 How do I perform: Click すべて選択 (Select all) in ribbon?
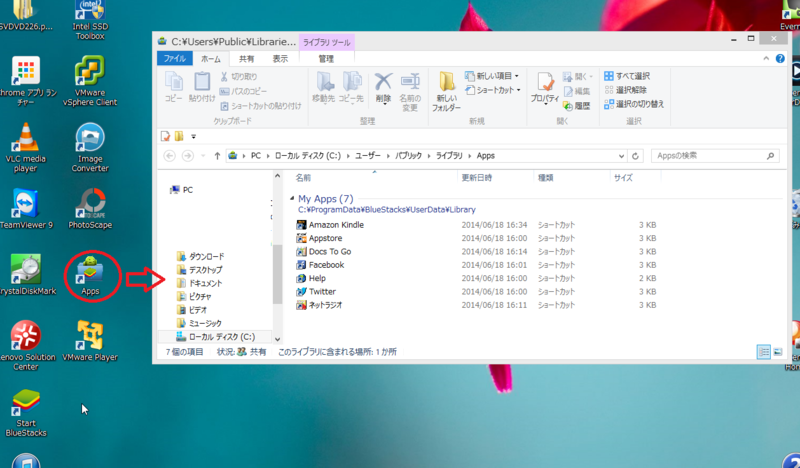tap(627, 76)
